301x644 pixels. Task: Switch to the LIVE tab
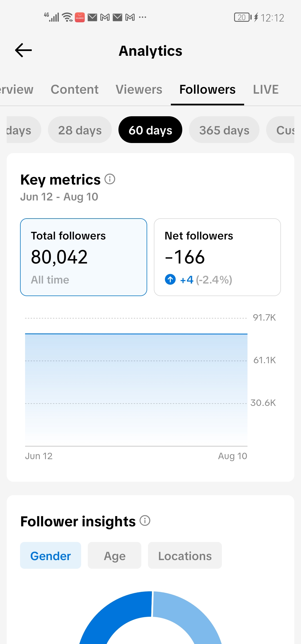tap(266, 89)
